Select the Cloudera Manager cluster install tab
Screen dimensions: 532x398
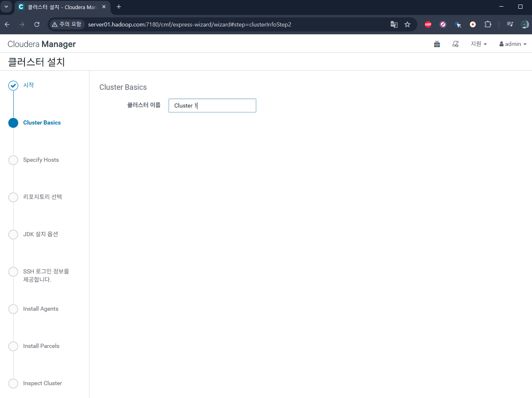pos(62,7)
